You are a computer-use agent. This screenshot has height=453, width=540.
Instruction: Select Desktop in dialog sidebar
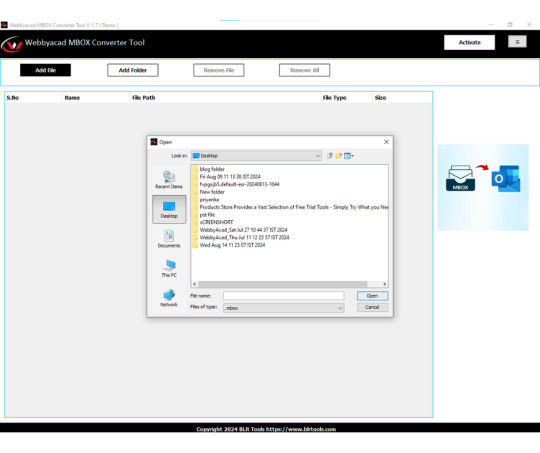169,209
